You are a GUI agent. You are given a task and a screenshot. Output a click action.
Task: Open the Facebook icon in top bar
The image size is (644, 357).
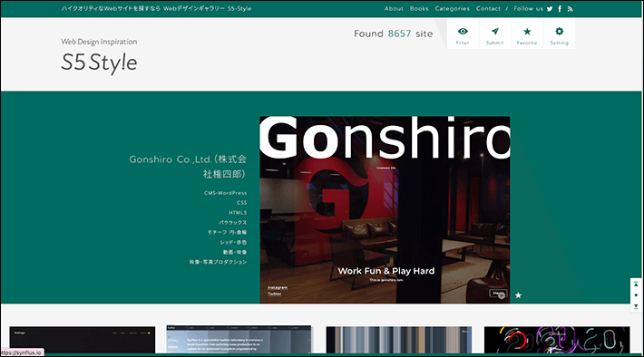(560, 9)
